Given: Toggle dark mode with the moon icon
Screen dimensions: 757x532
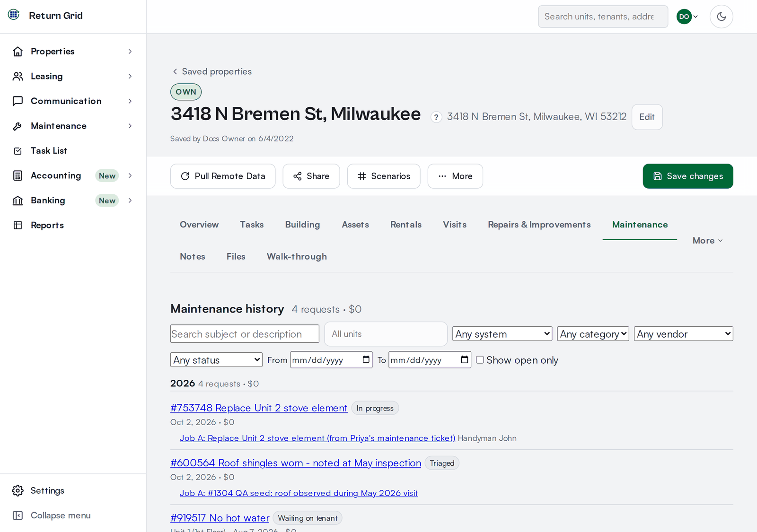Looking at the screenshot, I should point(722,17).
